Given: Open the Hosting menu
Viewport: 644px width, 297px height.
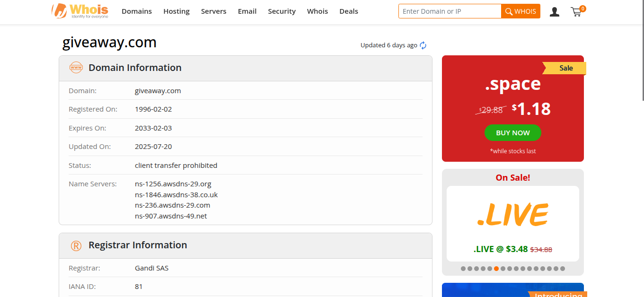Looking at the screenshot, I should 176,11.
